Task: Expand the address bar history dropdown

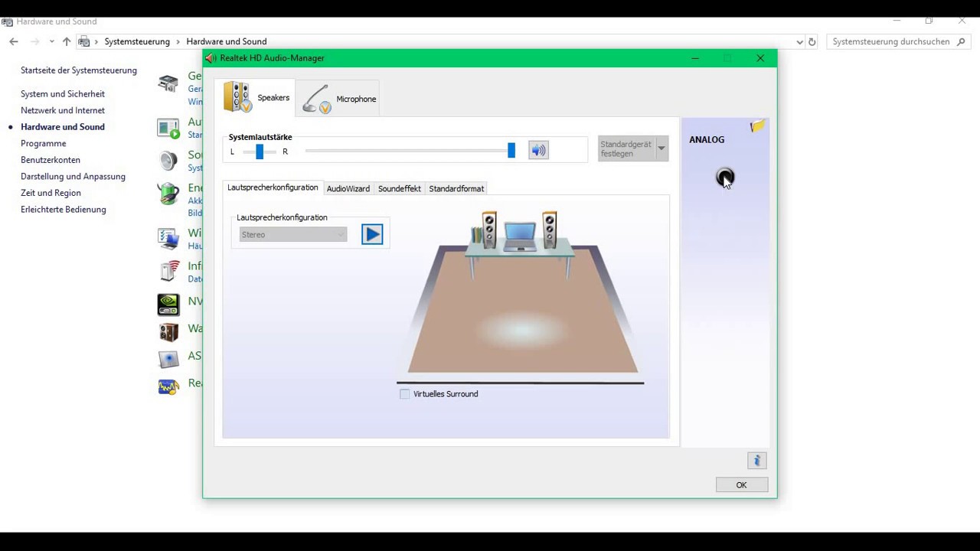Action: (x=799, y=42)
